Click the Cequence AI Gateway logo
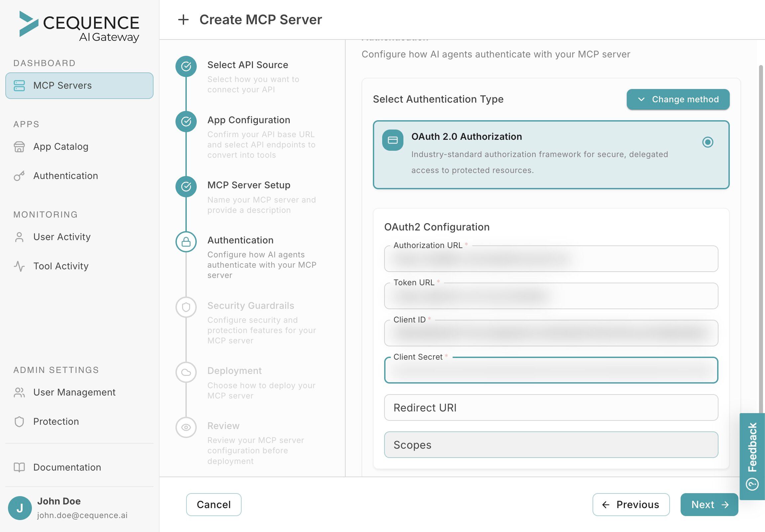Viewport: 765px width, 532px height. coord(79,27)
